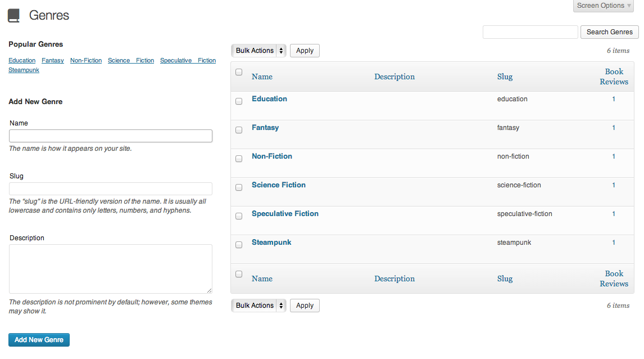Image resolution: width=644 pixels, height=359 pixels.
Task: Open book review count for Steampunk row
Action: click(x=614, y=243)
